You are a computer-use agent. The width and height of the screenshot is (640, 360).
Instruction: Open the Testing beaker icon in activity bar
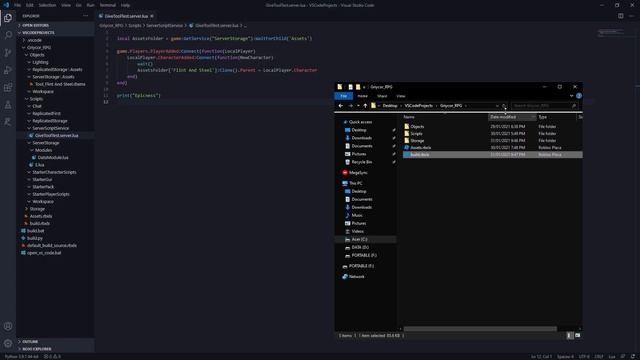click(x=8, y=105)
